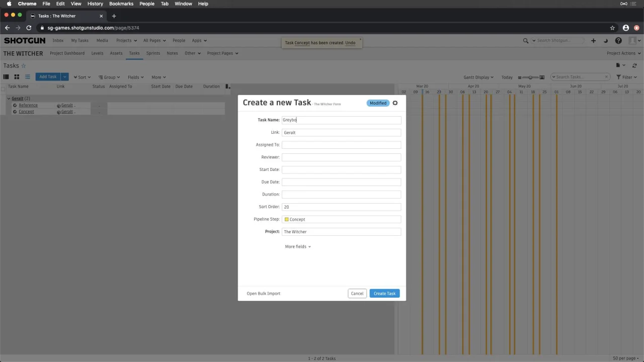Open the Gantt Display dropdown
This screenshot has height=362, width=644.
[478, 77]
